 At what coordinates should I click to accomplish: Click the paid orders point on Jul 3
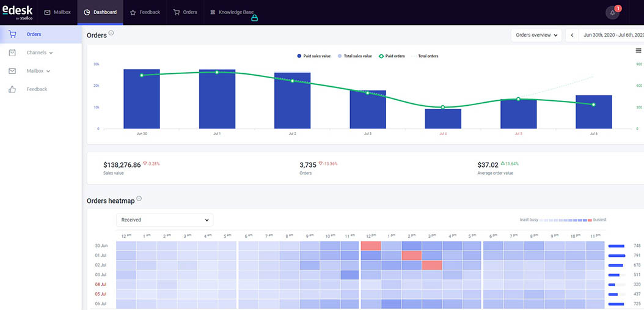(368, 93)
